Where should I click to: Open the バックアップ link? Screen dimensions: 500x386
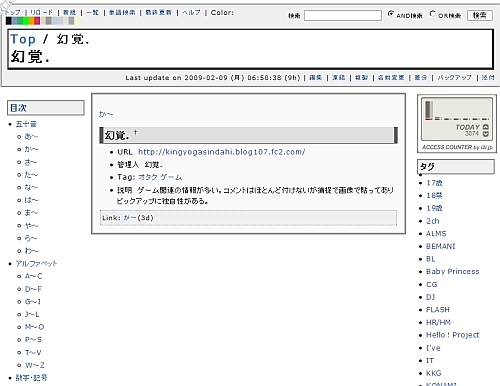coord(455,77)
